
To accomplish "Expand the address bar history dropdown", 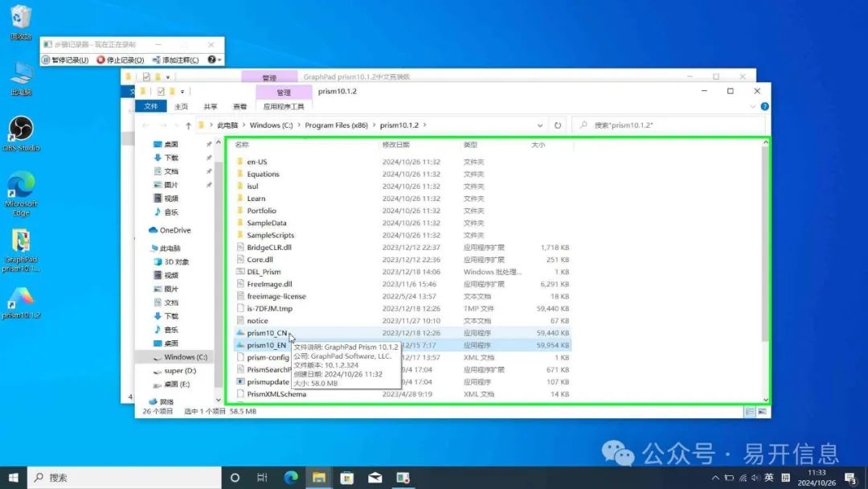I will 540,125.
